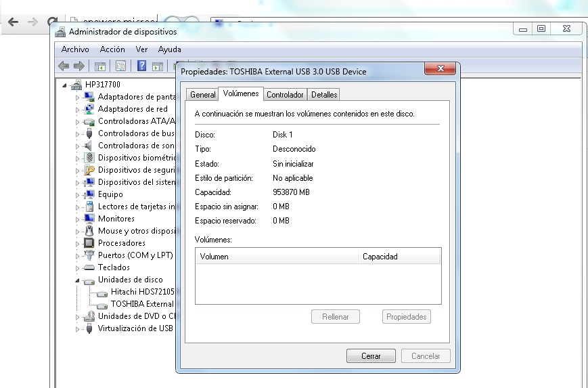
Task: Click the Dispositivos biométricos fingerprint icon
Action: coord(89,158)
